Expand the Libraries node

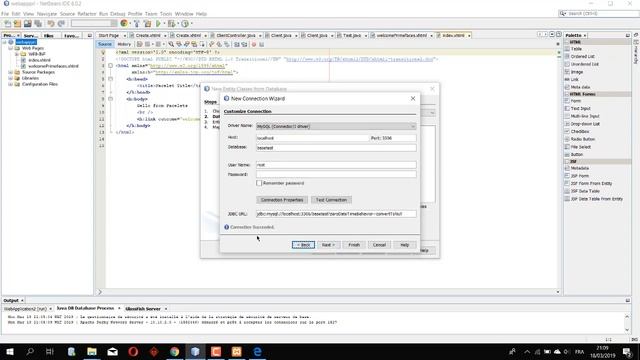click(x=11, y=78)
